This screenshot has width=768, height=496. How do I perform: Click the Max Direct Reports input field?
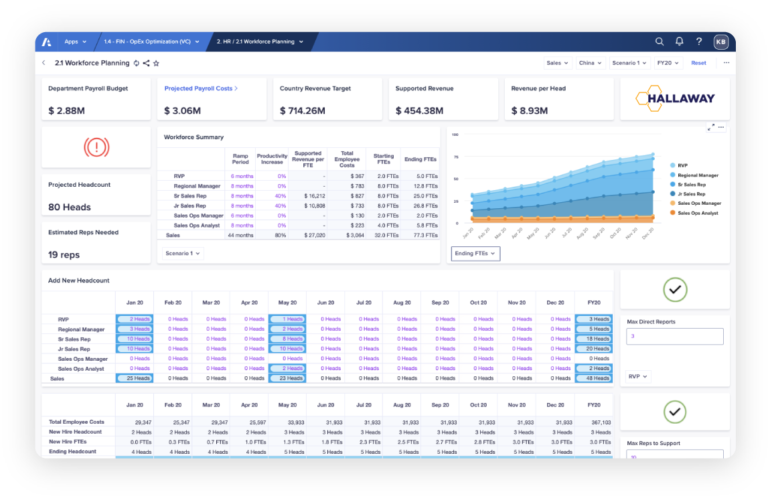[673, 337]
